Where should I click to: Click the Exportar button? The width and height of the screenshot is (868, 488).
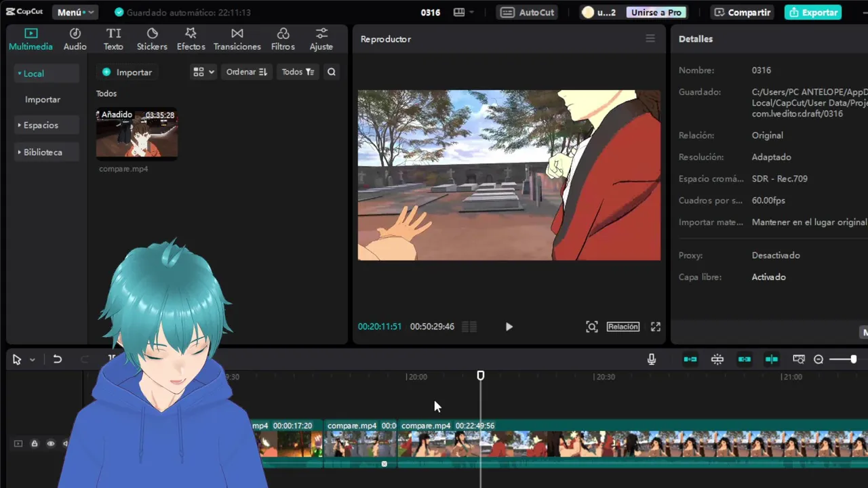click(813, 12)
